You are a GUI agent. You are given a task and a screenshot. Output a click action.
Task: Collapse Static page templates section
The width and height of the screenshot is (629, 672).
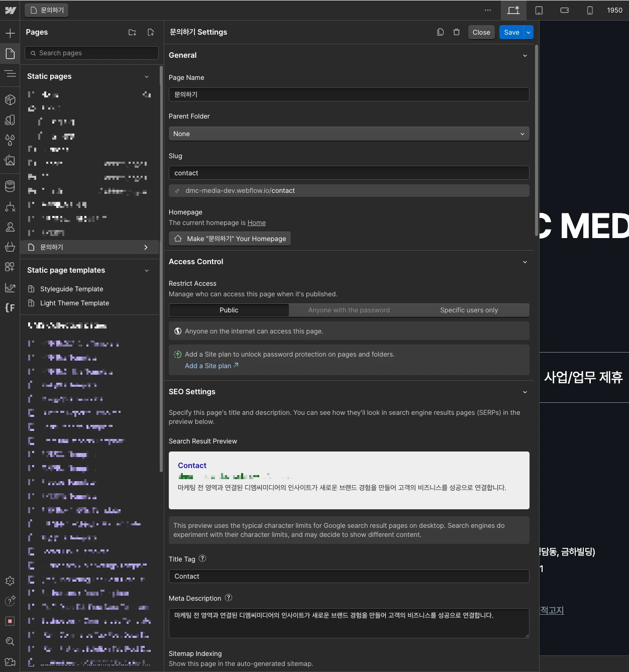pyautogui.click(x=147, y=271)
